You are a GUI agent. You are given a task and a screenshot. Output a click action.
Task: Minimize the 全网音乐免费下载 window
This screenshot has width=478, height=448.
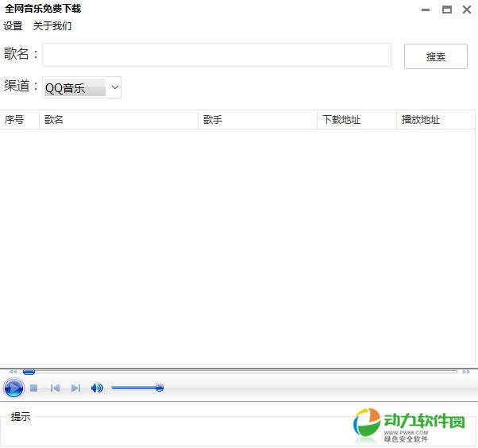pyautogui.click(x=426, y=10)
